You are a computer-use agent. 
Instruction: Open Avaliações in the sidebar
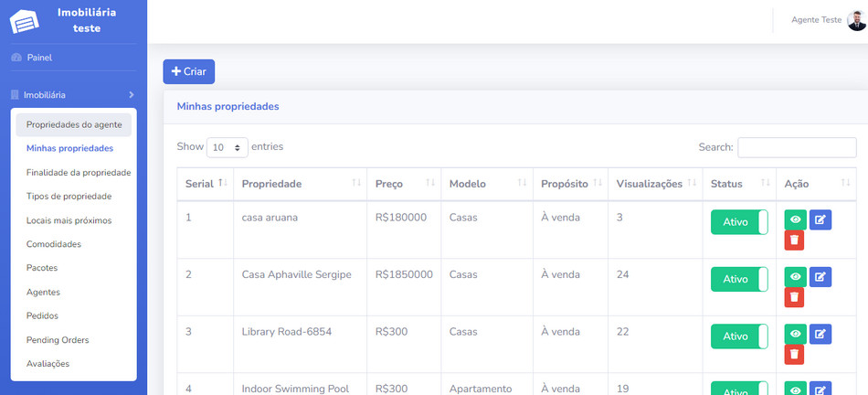[48, 364]
